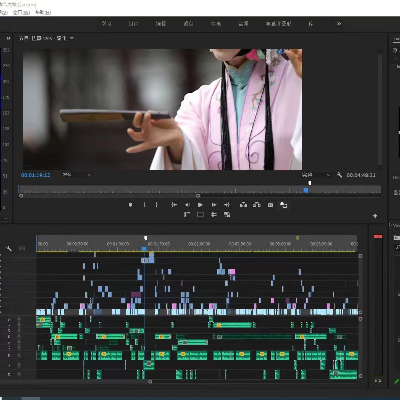
Task: Click the Extract button
Action: 257,205
